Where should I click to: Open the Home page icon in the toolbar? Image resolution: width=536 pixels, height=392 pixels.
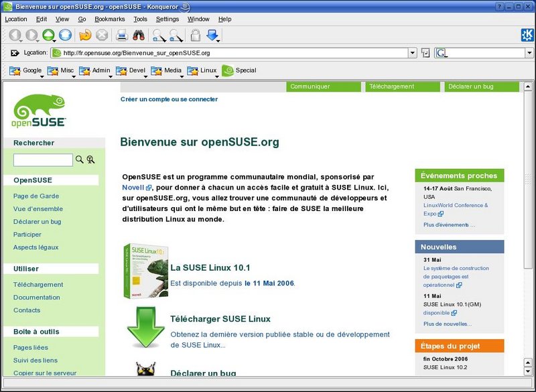tap(65, 35)
